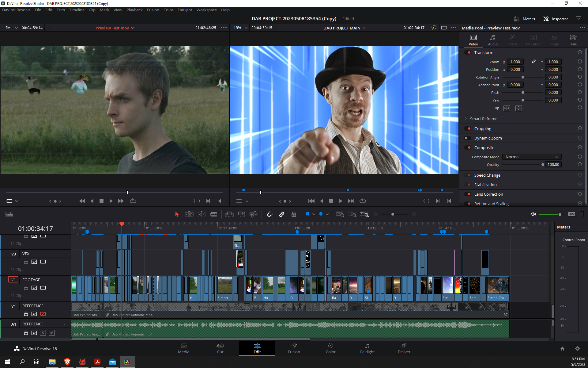Image resolution: width=588 pixels, height=368 pixels.
Task: Toggle the Linked Selection chain icon
Action: click(282, 214)
